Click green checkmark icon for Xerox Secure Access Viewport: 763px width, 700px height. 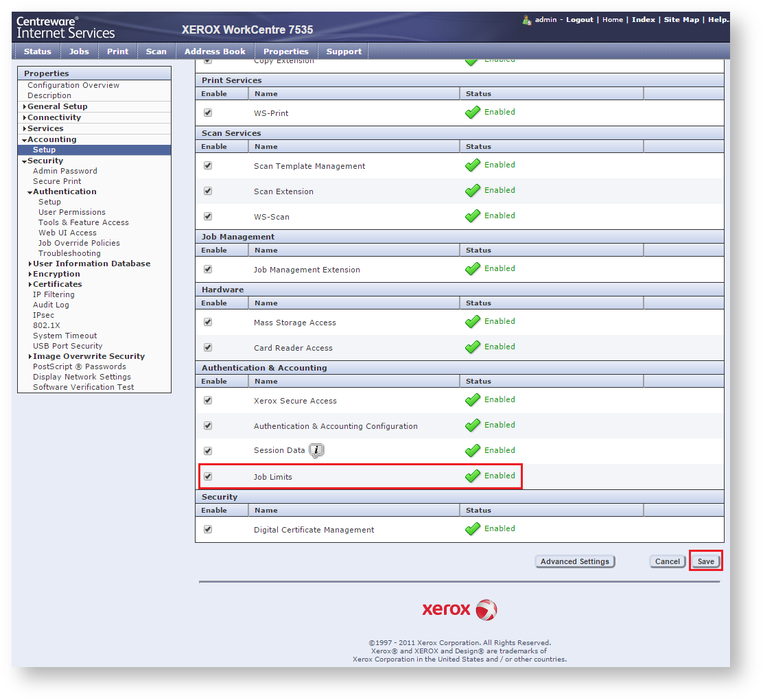pyautogui.click(x=473, y=400)
